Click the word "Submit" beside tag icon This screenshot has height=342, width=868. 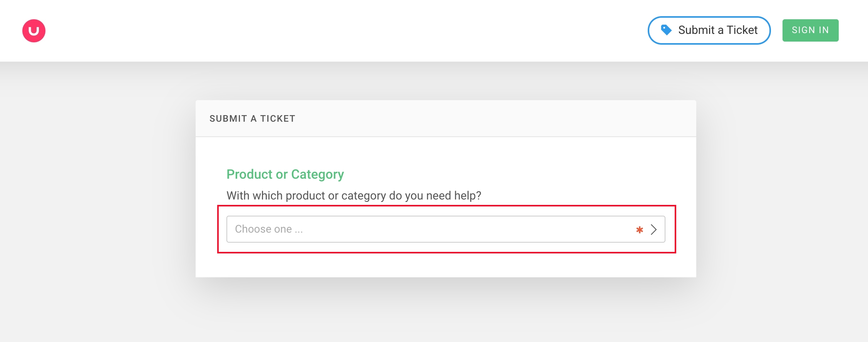pos(696,30)
